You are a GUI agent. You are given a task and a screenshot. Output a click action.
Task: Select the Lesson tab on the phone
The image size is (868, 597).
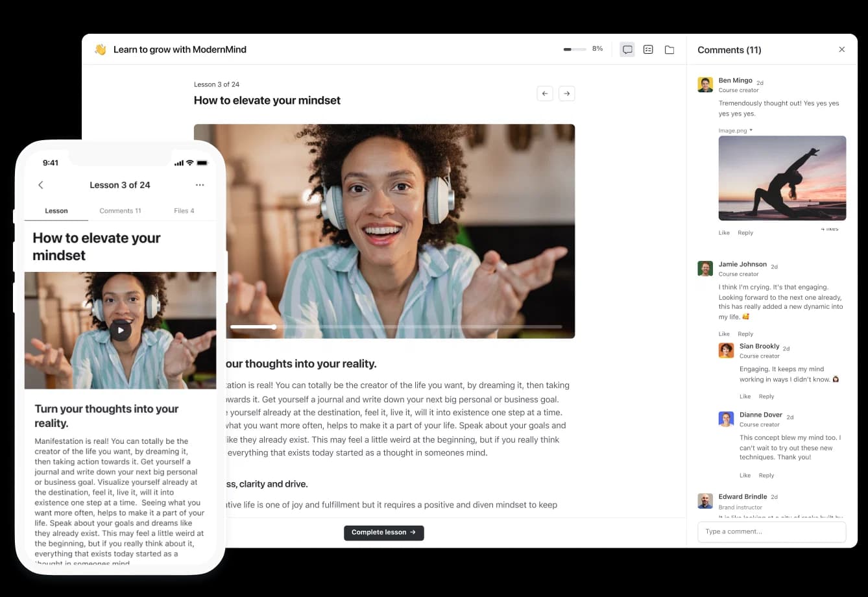pos(56,211)
